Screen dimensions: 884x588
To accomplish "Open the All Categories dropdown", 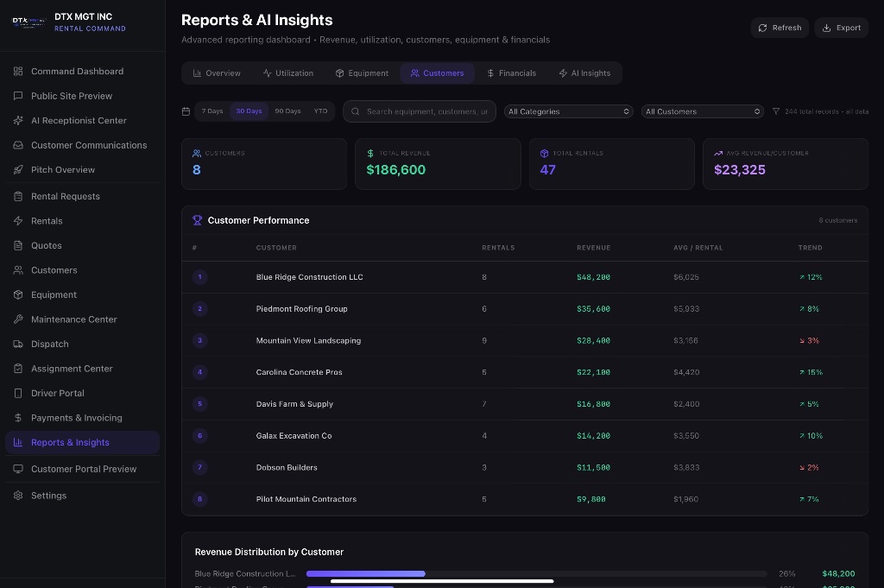I will pyautogui.click(x=568, y=111).
